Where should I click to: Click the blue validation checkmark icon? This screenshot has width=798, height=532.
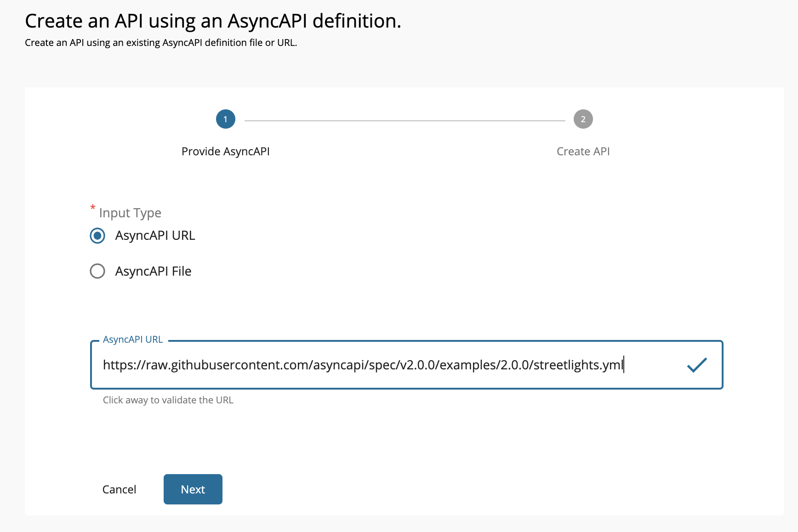(x=696, y=365)
